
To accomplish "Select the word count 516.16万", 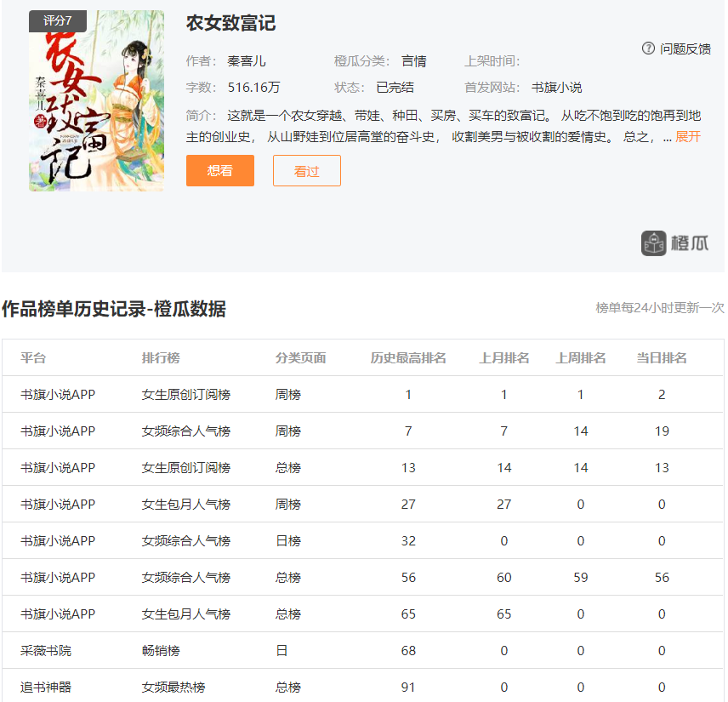I will pyautogui.click(x=253, y=88).
